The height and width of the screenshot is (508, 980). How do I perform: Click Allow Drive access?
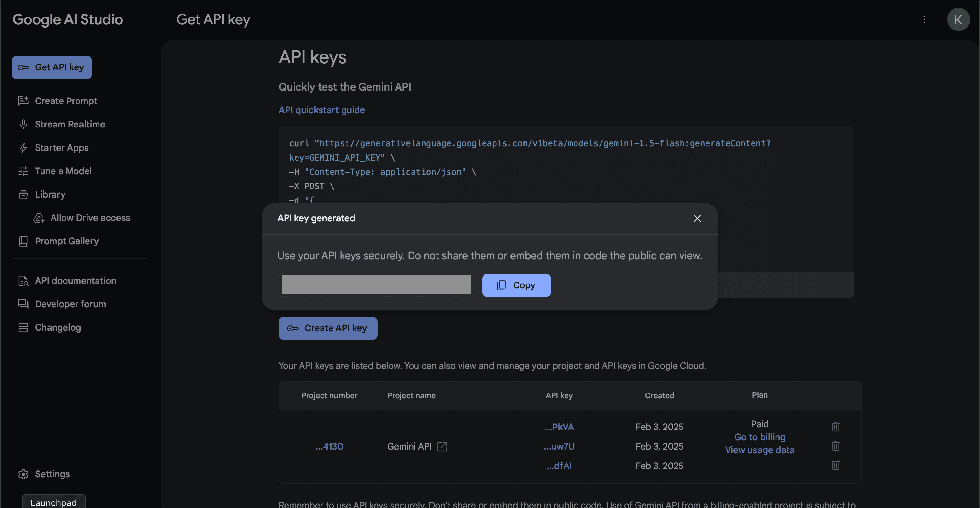90,217
